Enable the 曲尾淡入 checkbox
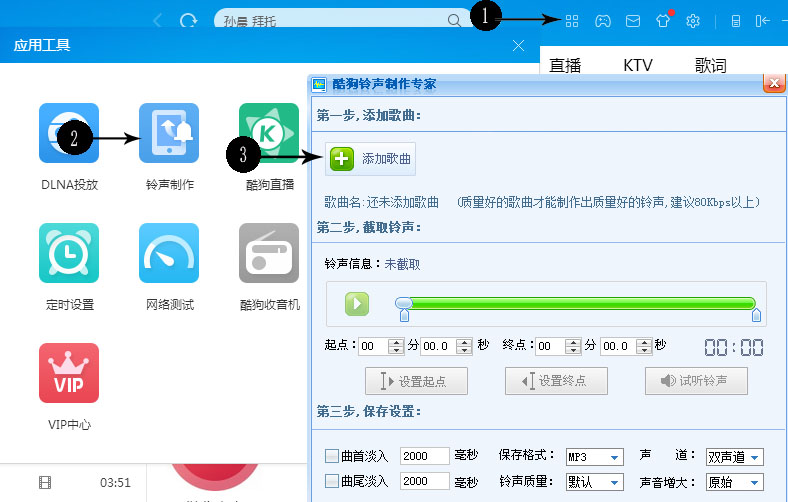This screenshot has width=788, height=502. point(332,481)
